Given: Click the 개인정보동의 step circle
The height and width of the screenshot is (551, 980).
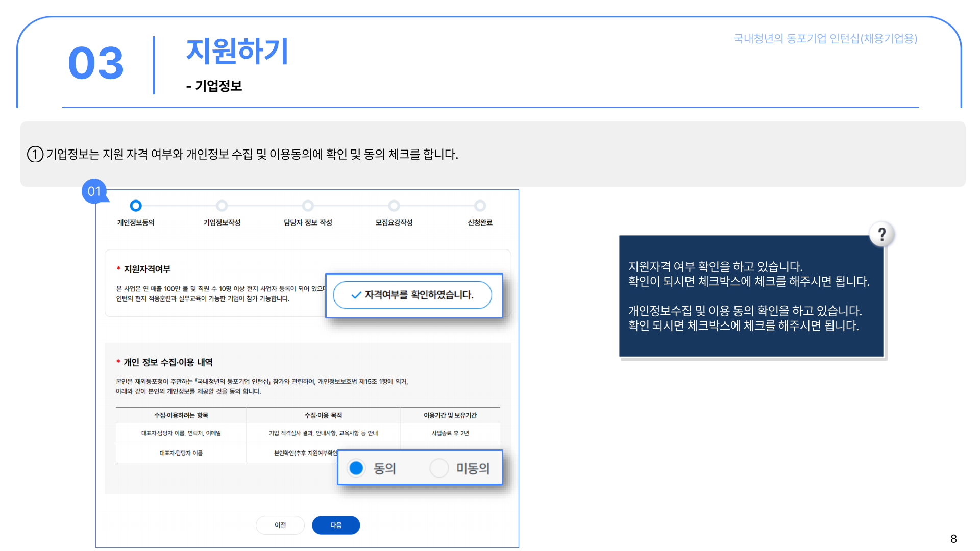Looking at the screenshot, I should click(x=136, y=206).
